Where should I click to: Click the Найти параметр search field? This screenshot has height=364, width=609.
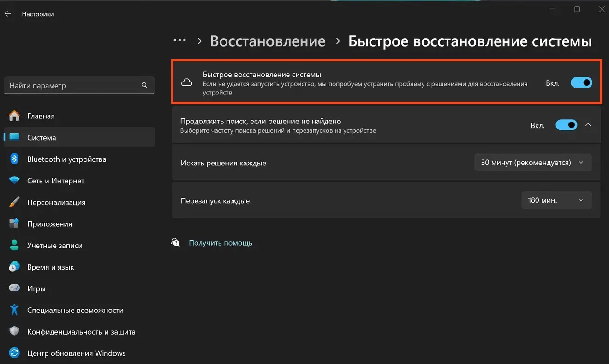tap(79, 85)
